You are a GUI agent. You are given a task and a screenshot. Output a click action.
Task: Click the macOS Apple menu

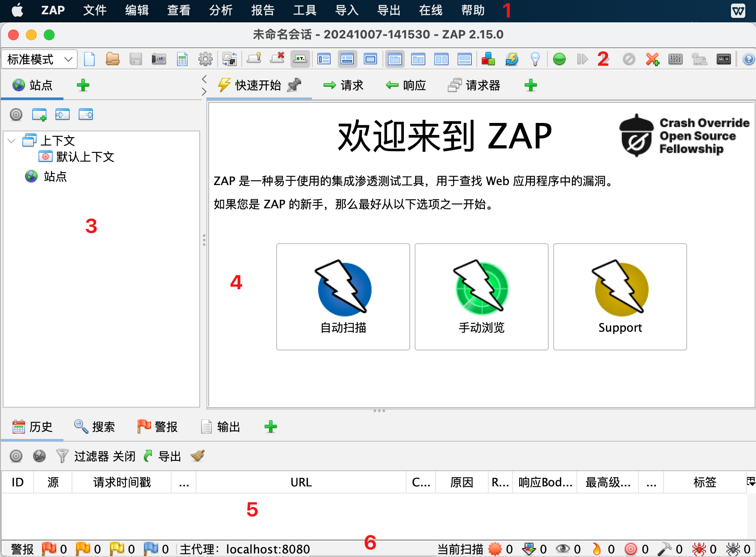[17, 10]
